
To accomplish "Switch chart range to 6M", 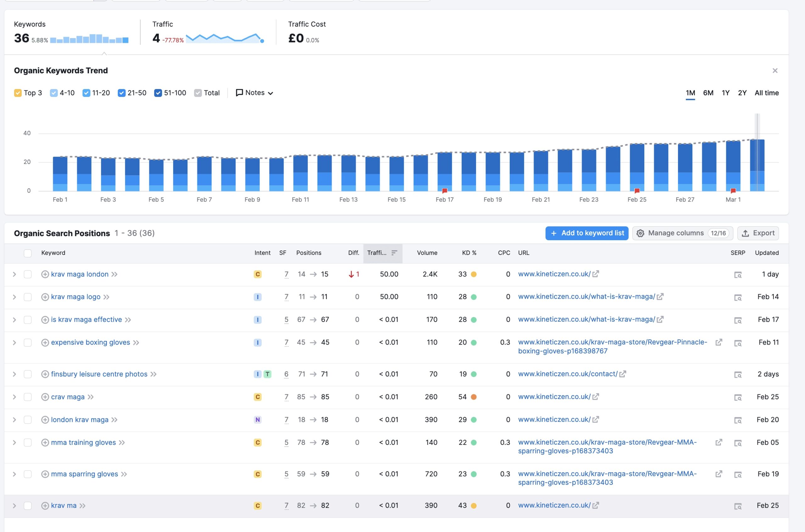I will coord(708,93).
